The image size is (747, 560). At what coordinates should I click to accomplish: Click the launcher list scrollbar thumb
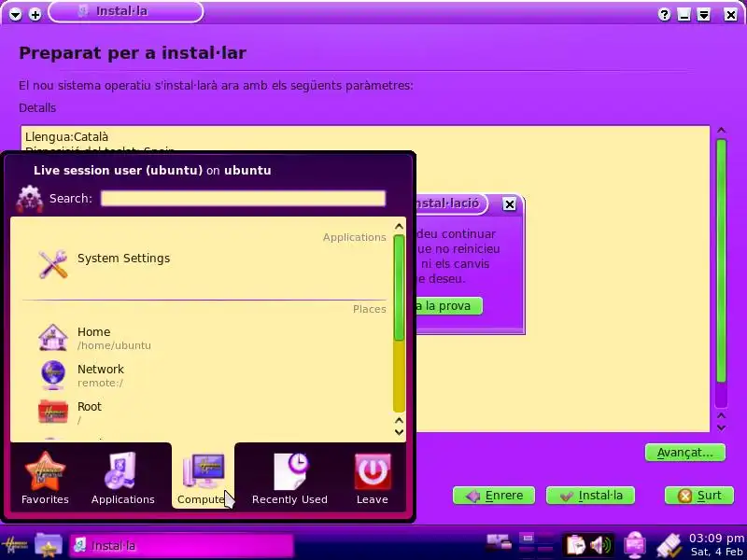point(399,287)
